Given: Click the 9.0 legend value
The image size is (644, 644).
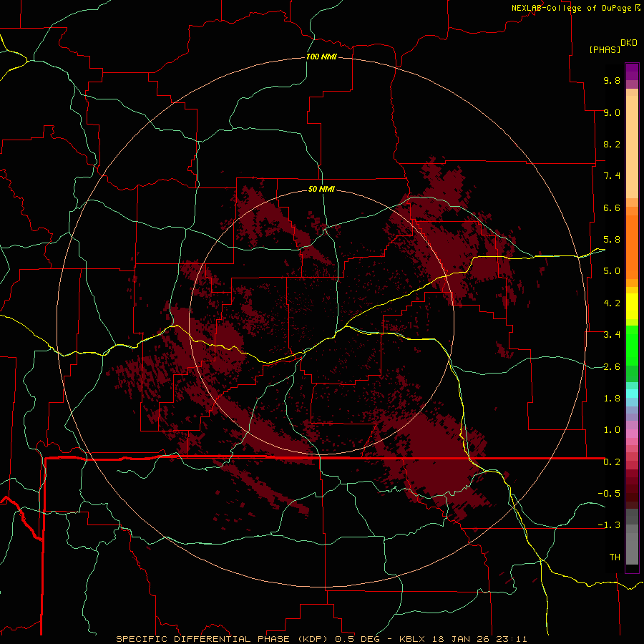Looking at the screenshot, I should tap(612, 112).
